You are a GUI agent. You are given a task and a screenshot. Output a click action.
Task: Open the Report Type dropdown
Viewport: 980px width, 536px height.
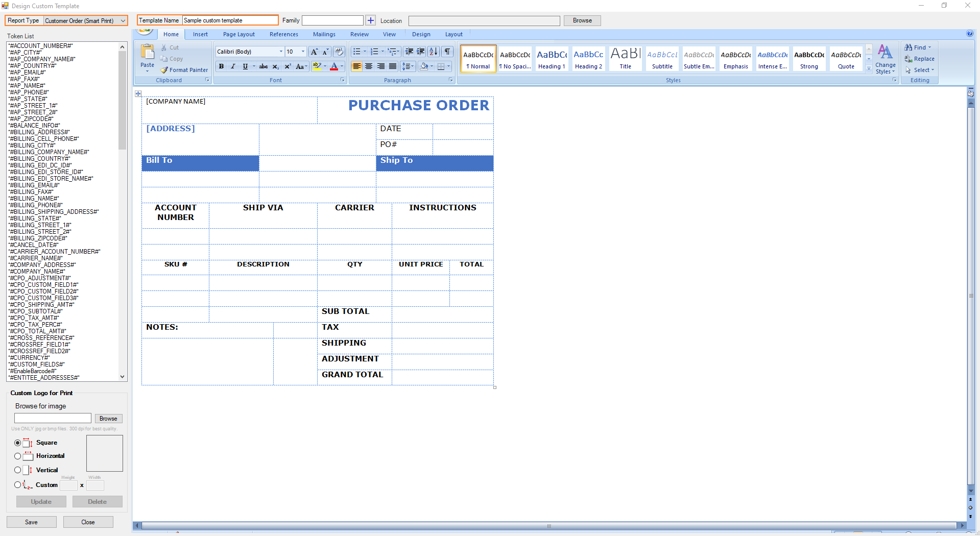(123, 21)
